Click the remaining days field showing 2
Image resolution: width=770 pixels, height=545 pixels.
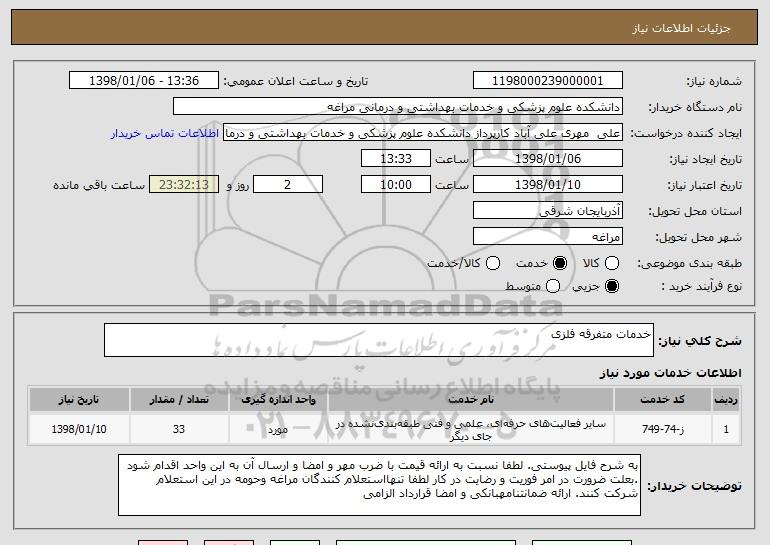tap(288, 185)
